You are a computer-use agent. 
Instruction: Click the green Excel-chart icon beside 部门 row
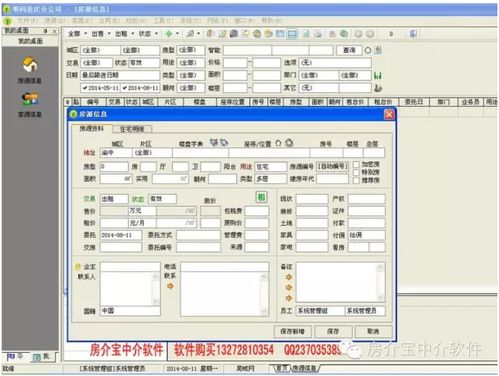[378, 76]
